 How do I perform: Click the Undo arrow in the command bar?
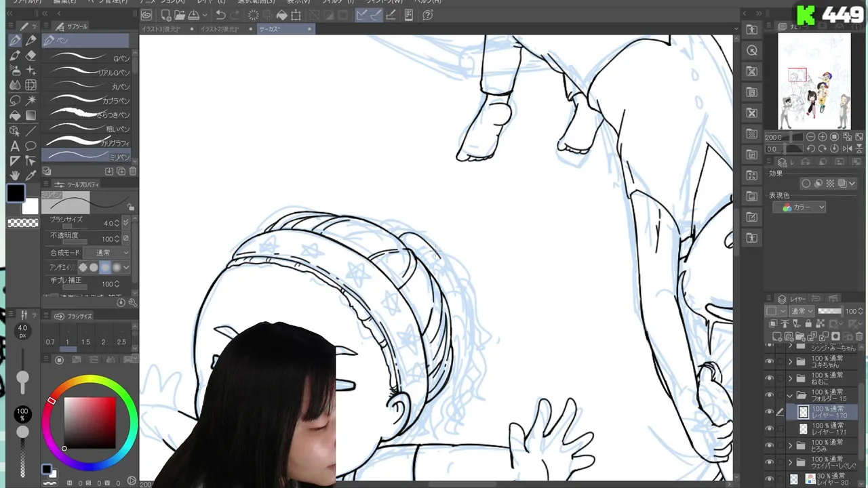tap(220, 15)
